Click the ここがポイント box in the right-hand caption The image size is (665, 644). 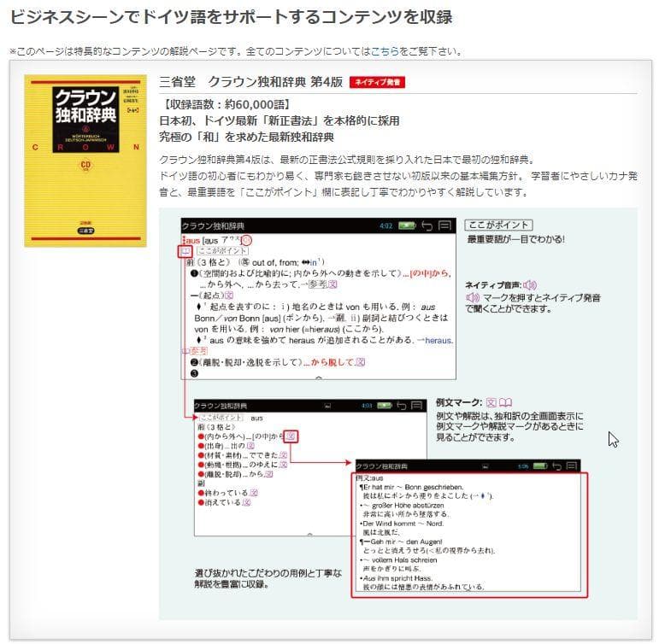(498, 225)
